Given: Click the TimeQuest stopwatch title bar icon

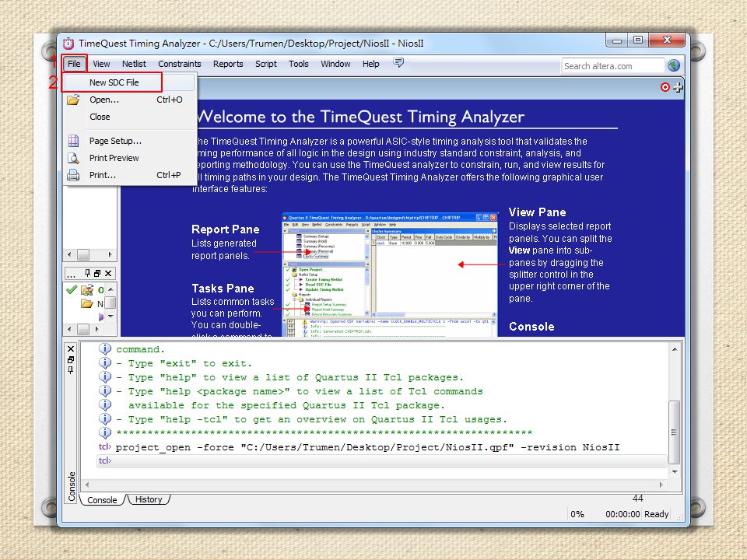Looking at the screenshot, I should (x=68, y=44).
